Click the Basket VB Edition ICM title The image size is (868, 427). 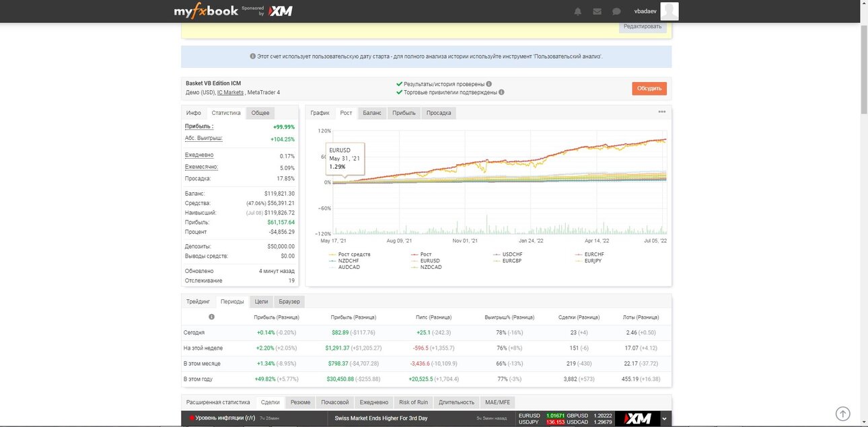(x=213, y=83)
